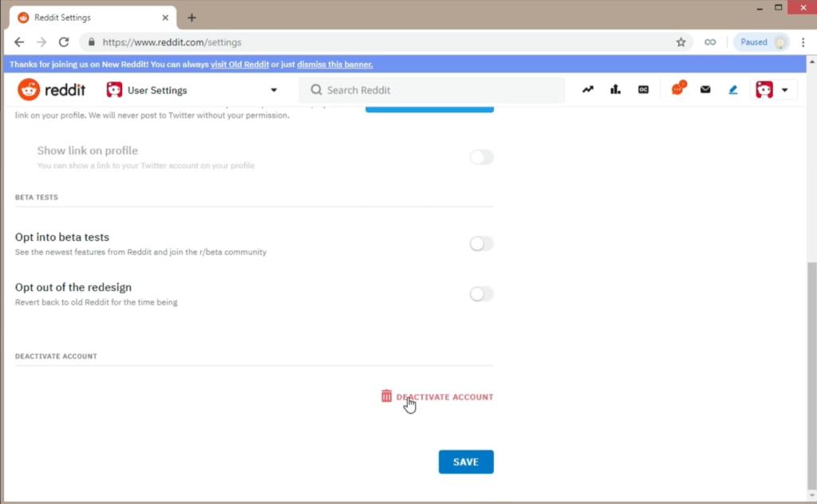Bookmark this page with star icon
This screenshot has width=817, height=504.
point(681,42)
